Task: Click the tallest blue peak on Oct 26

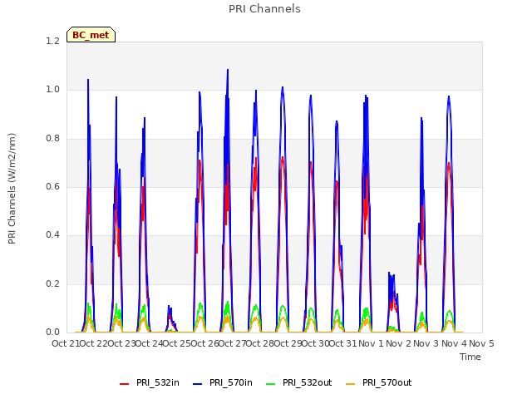Action: (x=228, y=70)
